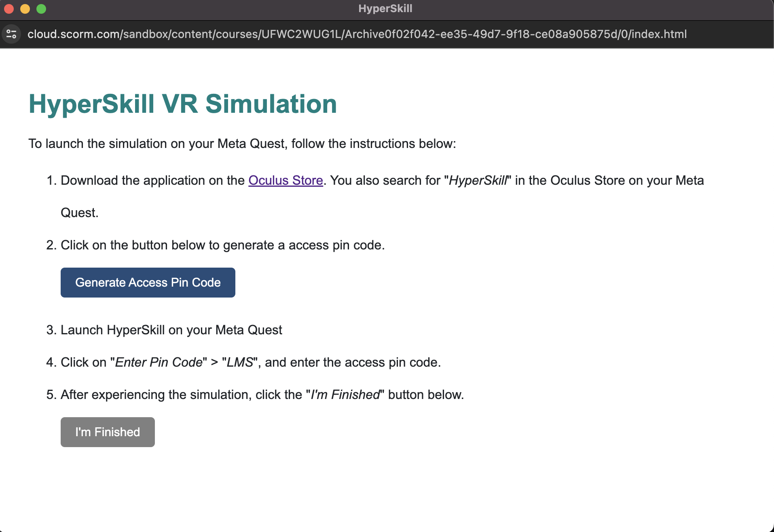Close the HyperSkill window with red button

click(x=9, y=8)
